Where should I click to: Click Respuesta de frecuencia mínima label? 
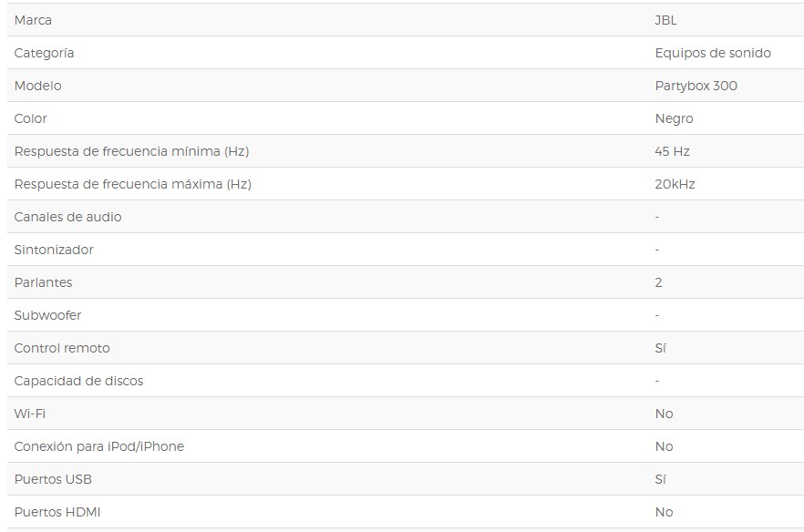point(131,151)
